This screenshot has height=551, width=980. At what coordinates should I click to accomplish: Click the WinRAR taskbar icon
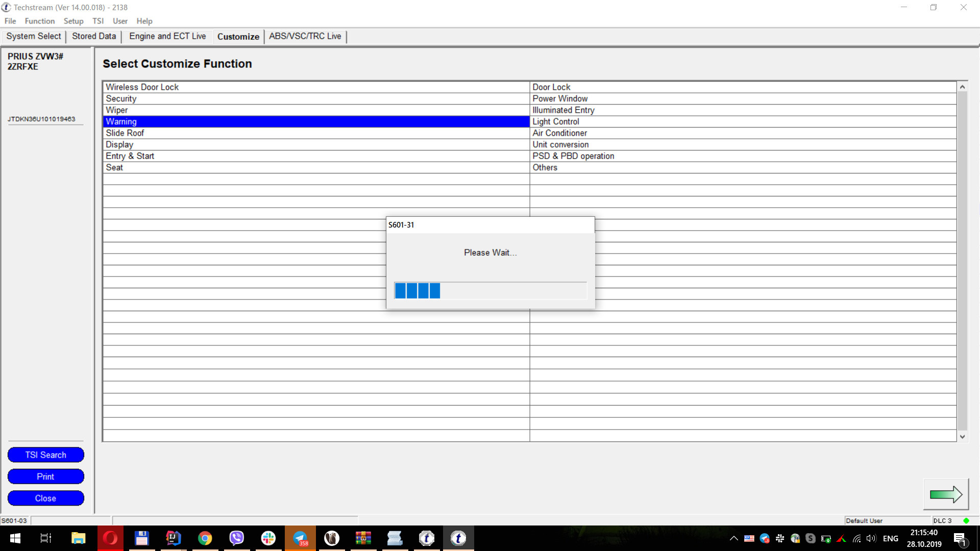pos(363,538)
